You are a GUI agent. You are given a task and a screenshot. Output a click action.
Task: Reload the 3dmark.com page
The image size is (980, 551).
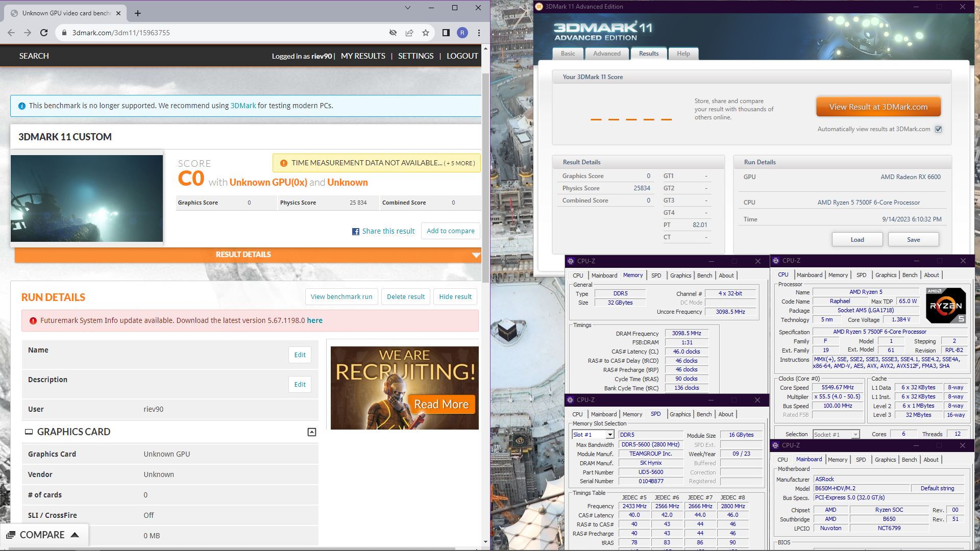tap(44, 33)
